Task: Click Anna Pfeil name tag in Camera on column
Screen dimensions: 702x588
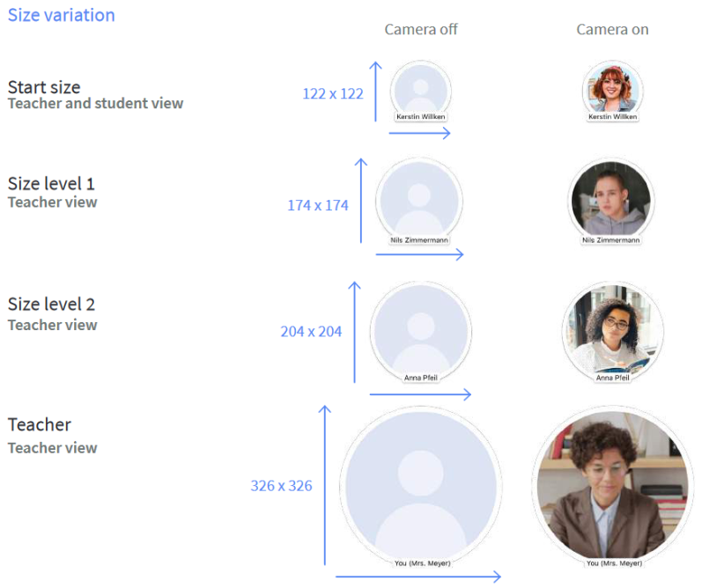Action: pyautogui.click(x=613, y=379)
